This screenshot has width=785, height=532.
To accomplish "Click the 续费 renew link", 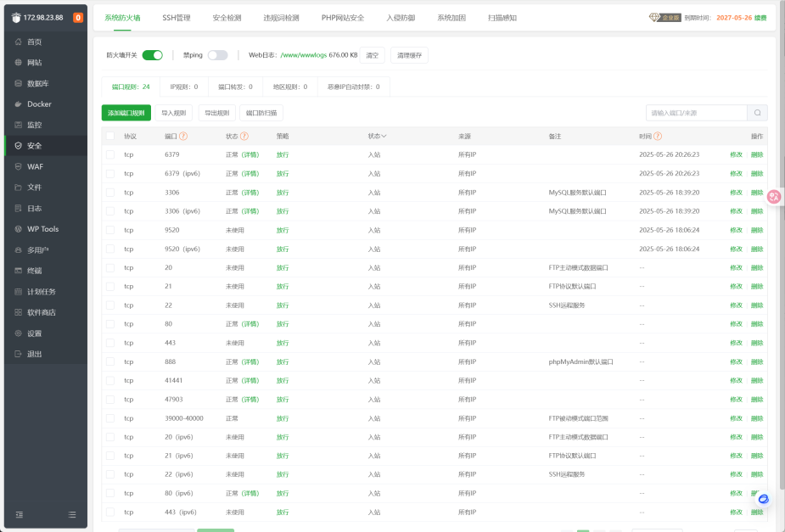I will pos(760,18).
